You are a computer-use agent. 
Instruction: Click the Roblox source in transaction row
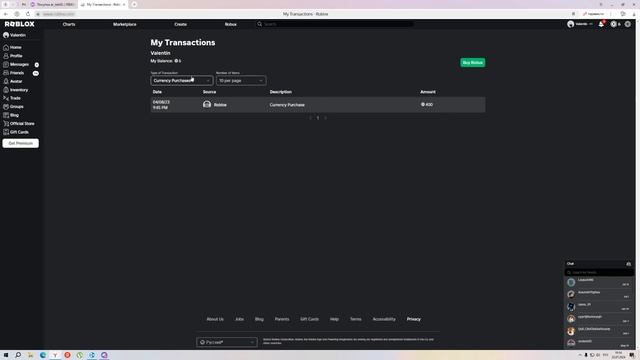pyautogui.click(x=215, y=105)
